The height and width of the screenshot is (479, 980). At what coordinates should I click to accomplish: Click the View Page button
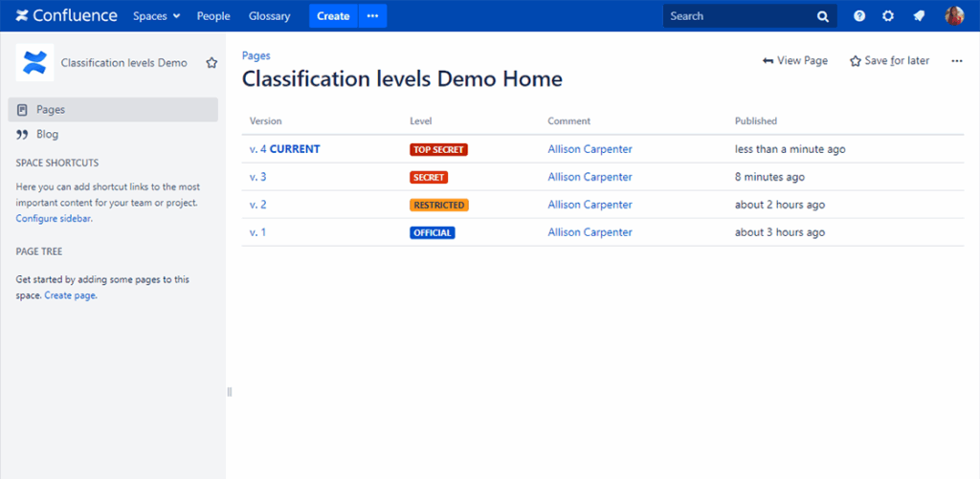click(x=795, y=61)
